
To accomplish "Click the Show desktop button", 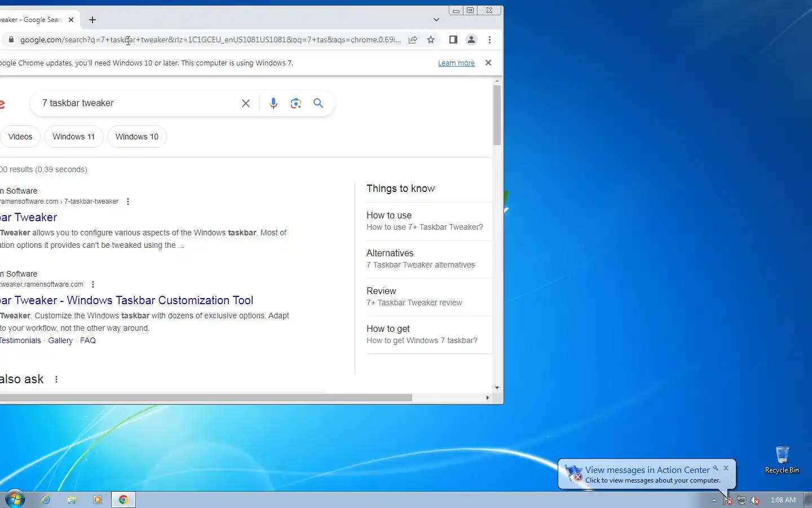I will click(x=807, y=500).
